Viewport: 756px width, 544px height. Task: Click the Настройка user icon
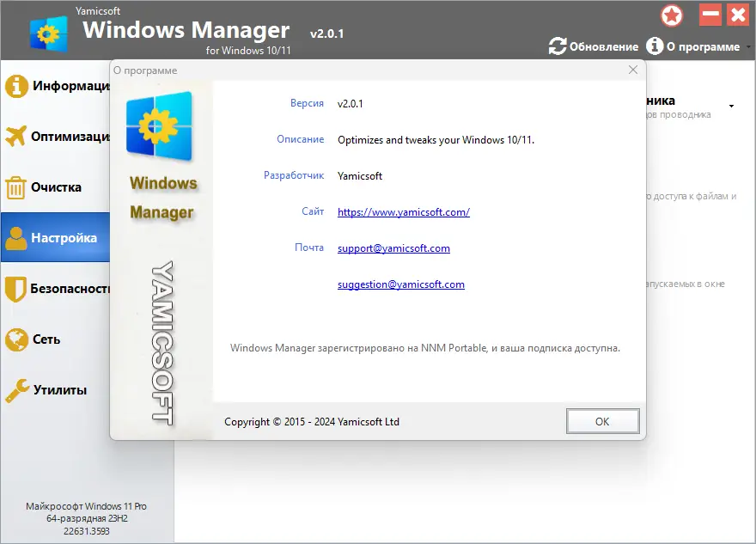[16, 238]
